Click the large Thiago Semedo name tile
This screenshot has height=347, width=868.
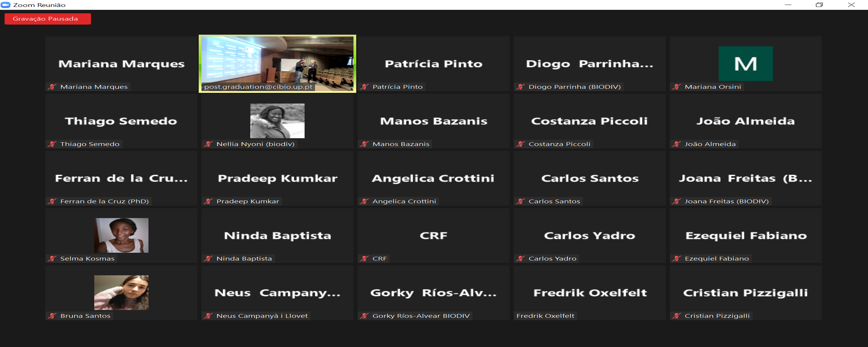121,121
